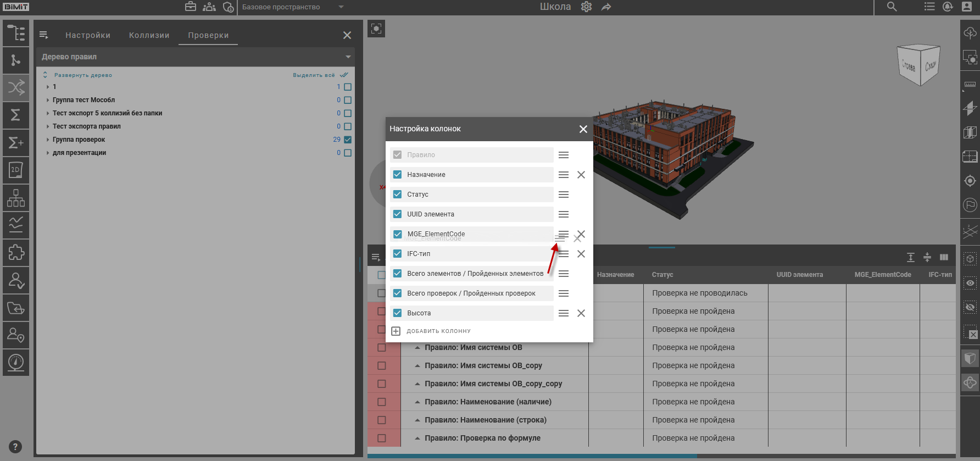Expand the Группа тест Мособл tree node
The width and height of the screenshot is (980, 461).
(x=48, y=100)
